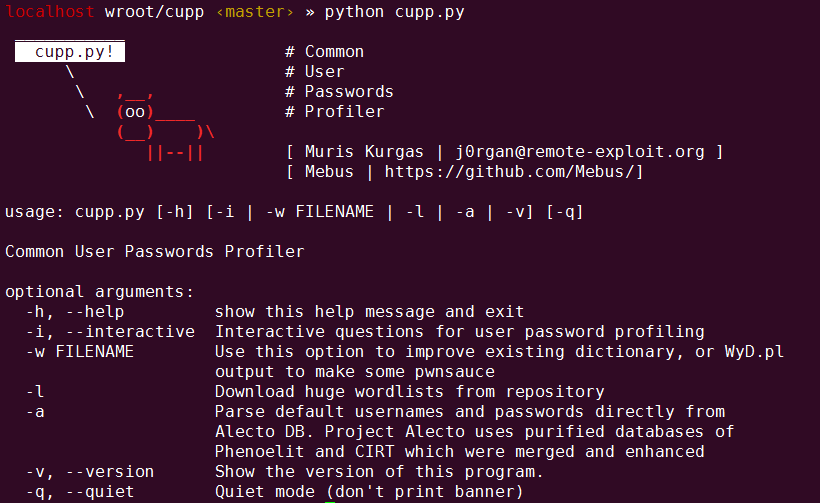The image size is (820, 503).
Task: Click the -l wordlist download option
Action: click(x=35, y=392)
